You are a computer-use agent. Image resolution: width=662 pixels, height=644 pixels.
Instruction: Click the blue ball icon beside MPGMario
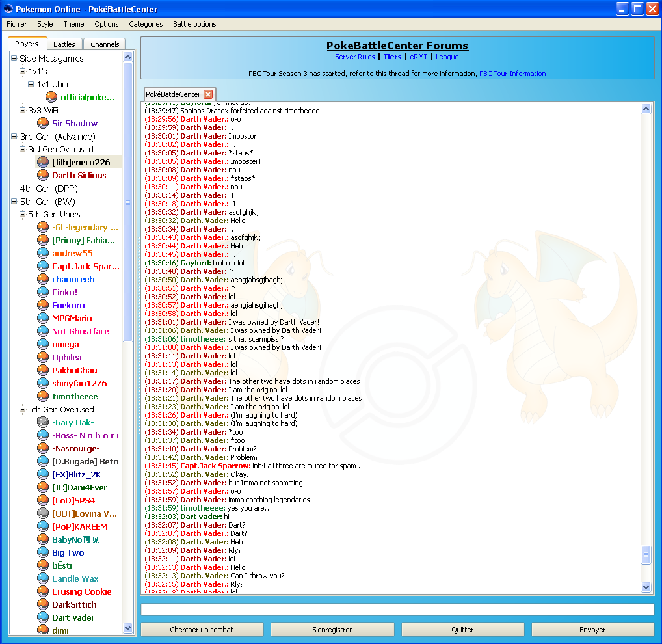tap(43, 318)
